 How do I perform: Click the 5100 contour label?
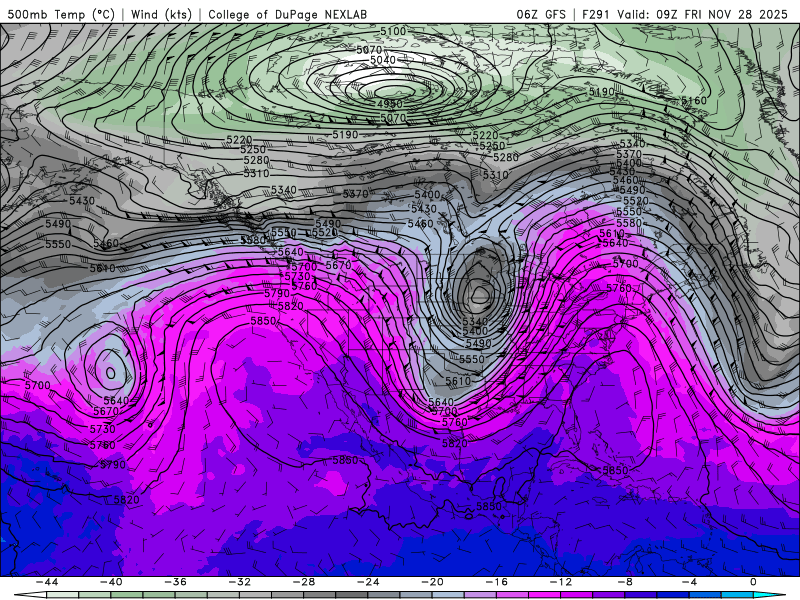[x=393, y=32]
